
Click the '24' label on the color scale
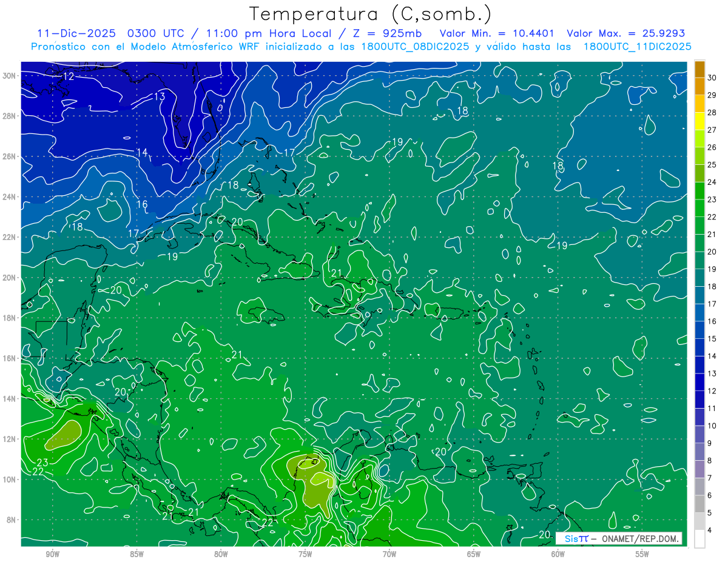click(x=712, y=182)
